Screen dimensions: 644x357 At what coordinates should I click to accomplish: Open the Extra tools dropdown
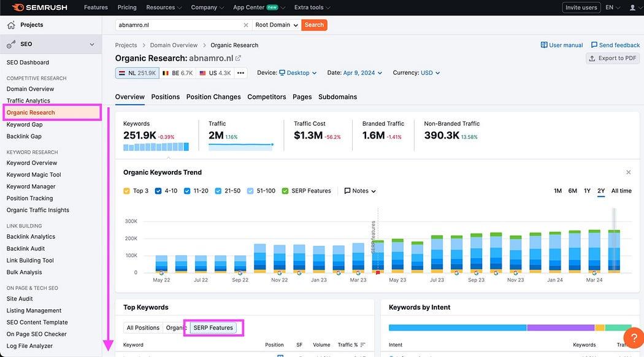(312, 7)
